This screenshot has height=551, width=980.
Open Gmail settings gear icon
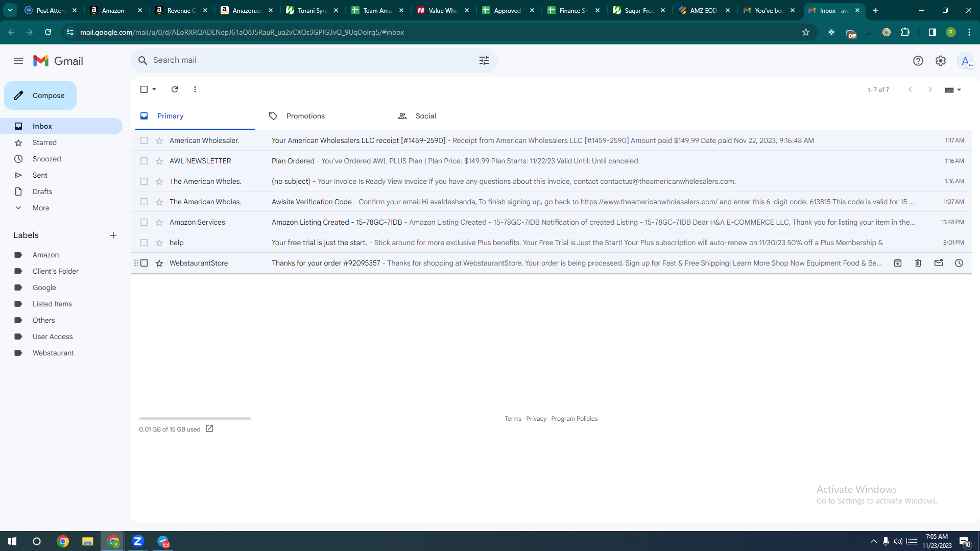pos(941,61)
